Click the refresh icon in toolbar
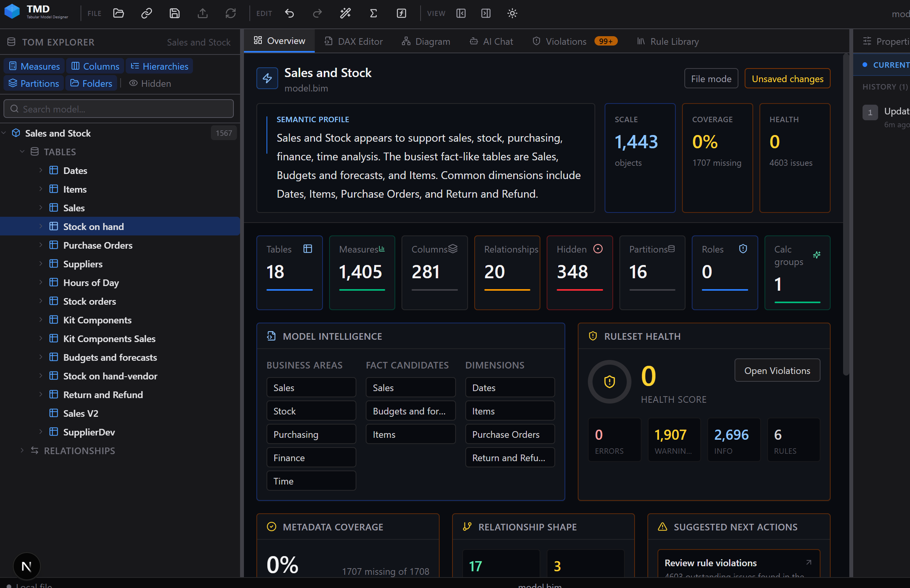The width and height of the screenshot is (910, 588). pyautogui.click(x=231, y=13)
